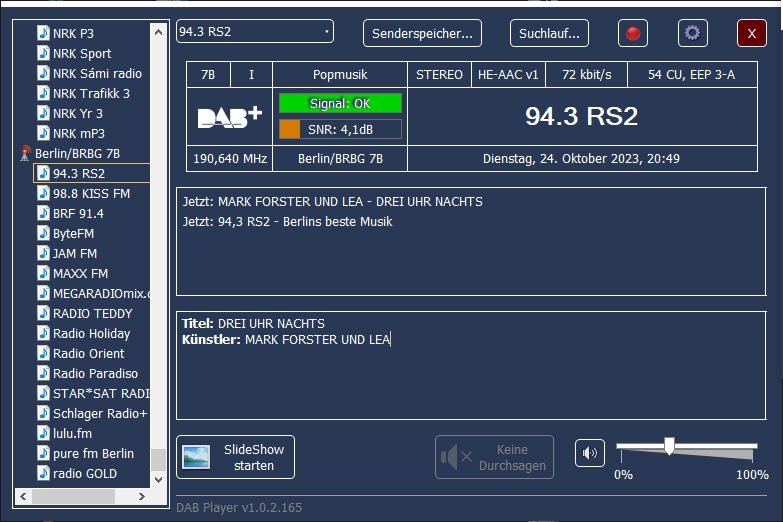This screenshot has width=783, height=522.
Task: Select station 98.8 KISS FM
Action: (x=91, y=193)
